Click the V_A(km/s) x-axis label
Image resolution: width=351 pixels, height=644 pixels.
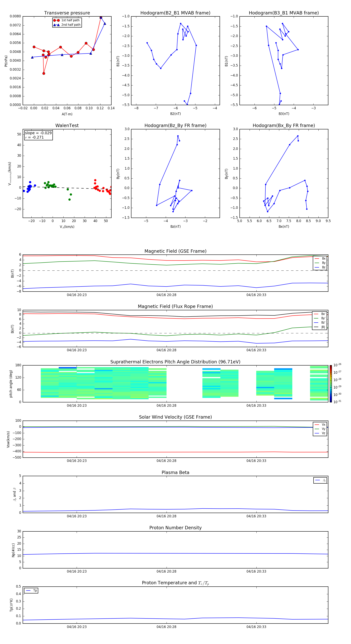coord(67,227)
